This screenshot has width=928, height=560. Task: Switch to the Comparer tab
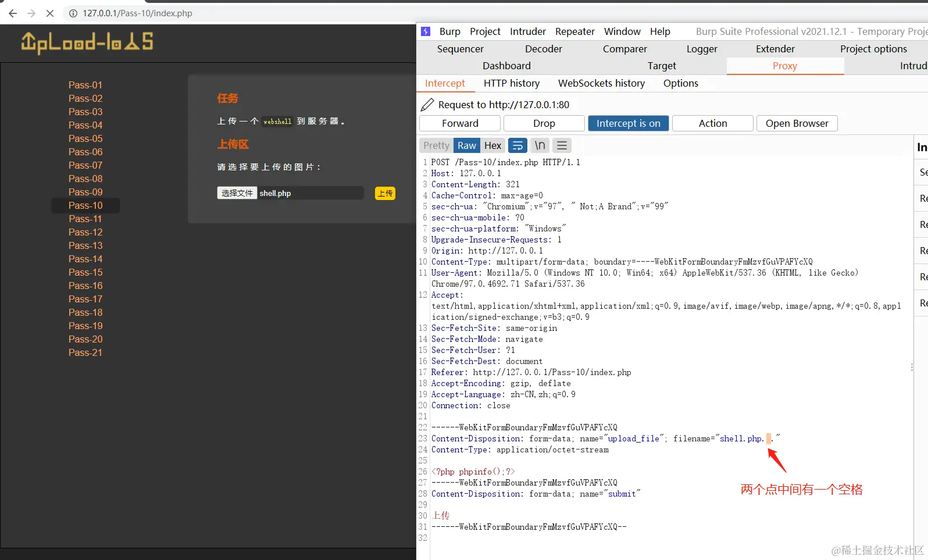click(625, 49)
